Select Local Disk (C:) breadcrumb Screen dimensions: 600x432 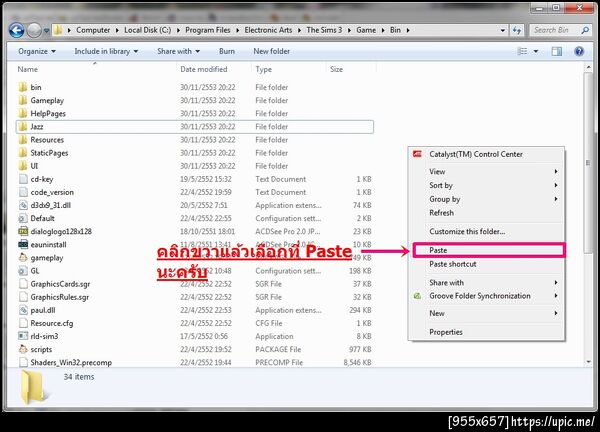pyautogui.click(x=148, y=30)
